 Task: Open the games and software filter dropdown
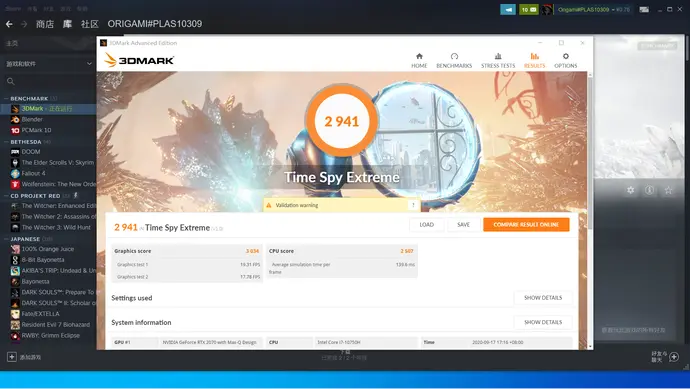[48, 64]
